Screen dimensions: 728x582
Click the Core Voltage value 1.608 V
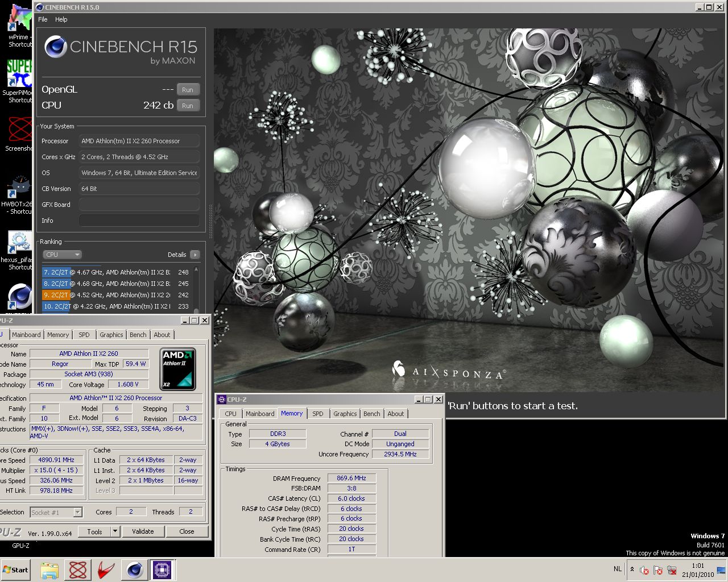128,384
